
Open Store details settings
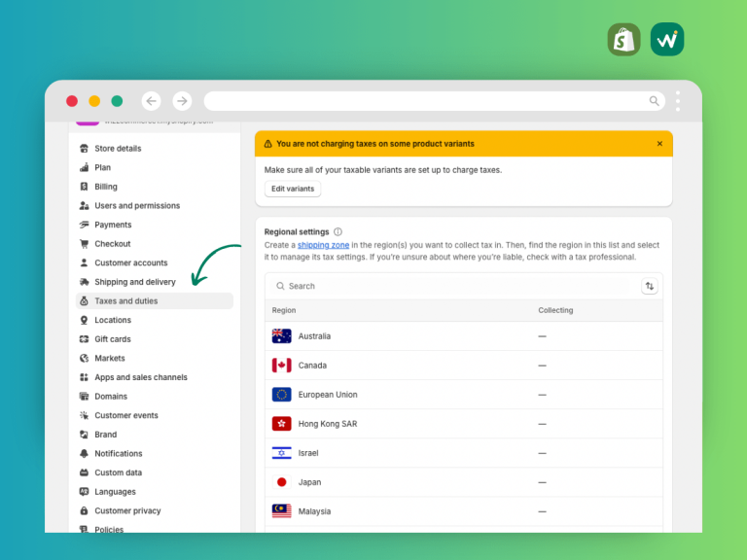pyautogui.click(x=155, y=149)
